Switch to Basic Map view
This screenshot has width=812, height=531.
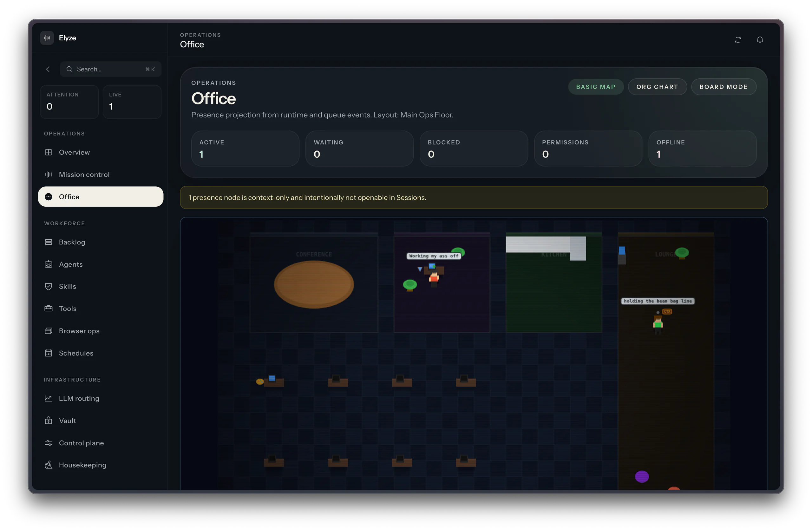[595, 87]
